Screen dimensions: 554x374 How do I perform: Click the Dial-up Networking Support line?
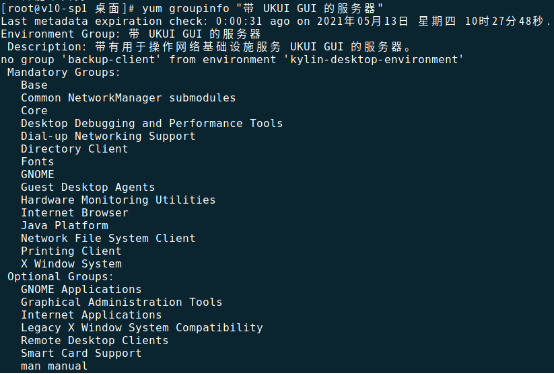click(108, 136)
